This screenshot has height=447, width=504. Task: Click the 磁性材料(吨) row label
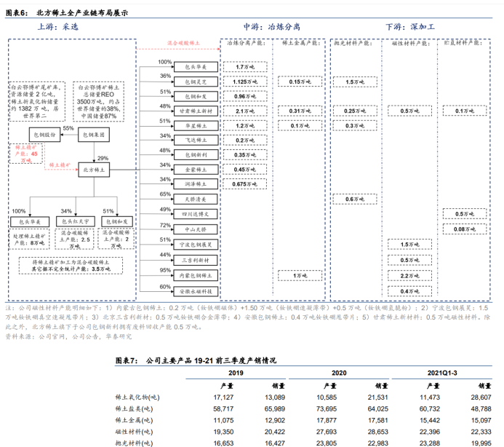coord(134,432)
